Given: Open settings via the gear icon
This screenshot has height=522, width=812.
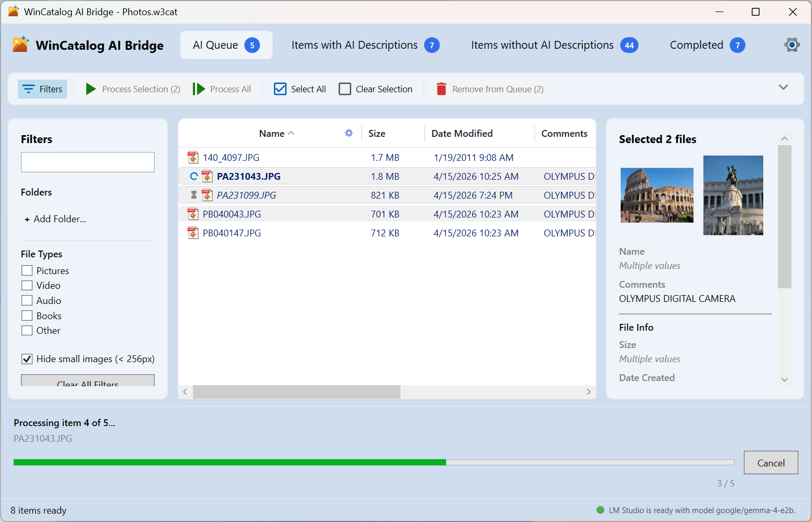Looking at the screenshot, I should point(792,45).
